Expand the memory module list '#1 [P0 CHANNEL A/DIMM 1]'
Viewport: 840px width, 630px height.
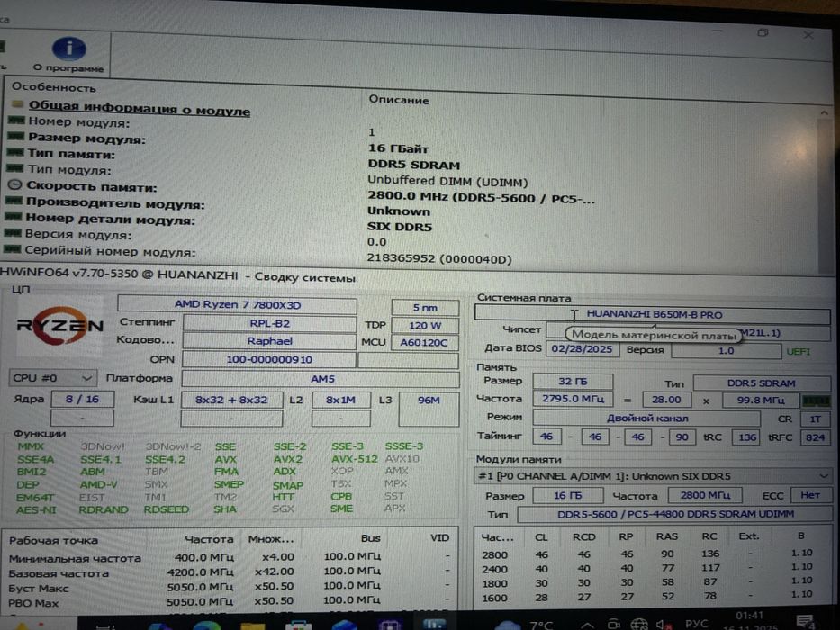tap(653, 476)
